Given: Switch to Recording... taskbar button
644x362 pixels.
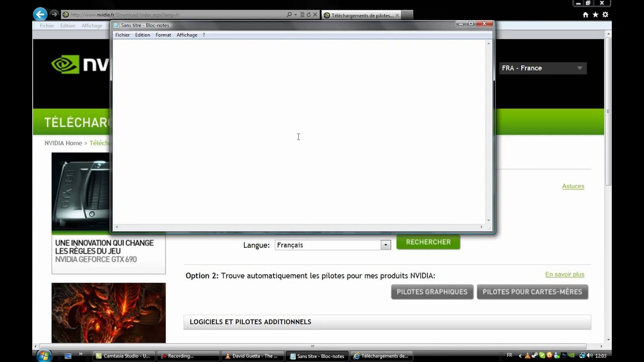Looking at the screenshot, I should pos(189,356).
